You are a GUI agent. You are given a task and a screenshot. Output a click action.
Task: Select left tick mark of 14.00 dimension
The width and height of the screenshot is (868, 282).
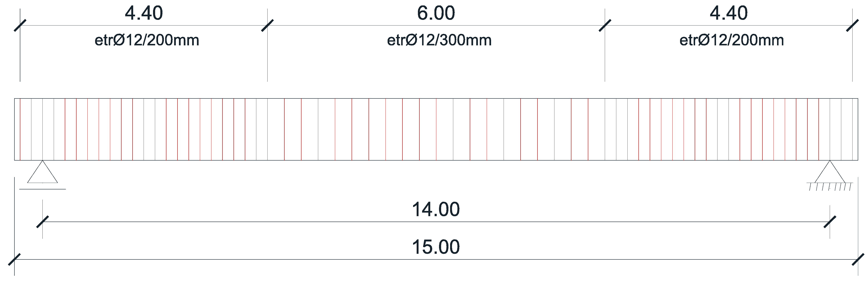[x=42, y=222]
